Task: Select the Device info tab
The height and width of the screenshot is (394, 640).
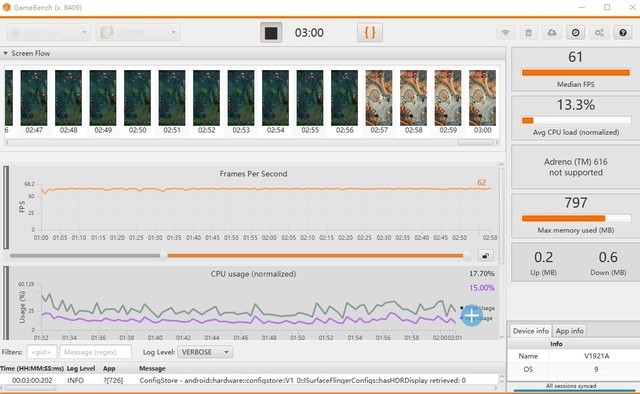Action: pyautogui.click(x=531, y=331)
